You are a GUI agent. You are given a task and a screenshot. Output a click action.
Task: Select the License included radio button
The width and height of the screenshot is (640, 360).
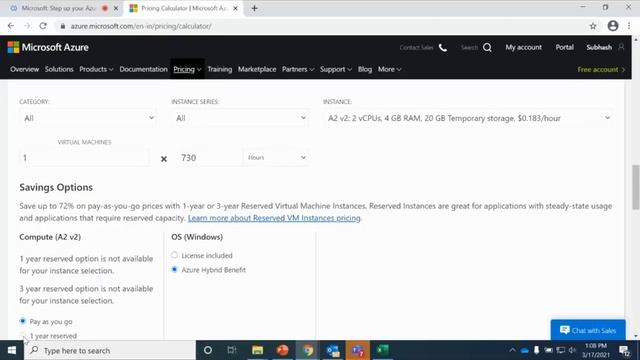pyautogui.click(x=175, y=255)
